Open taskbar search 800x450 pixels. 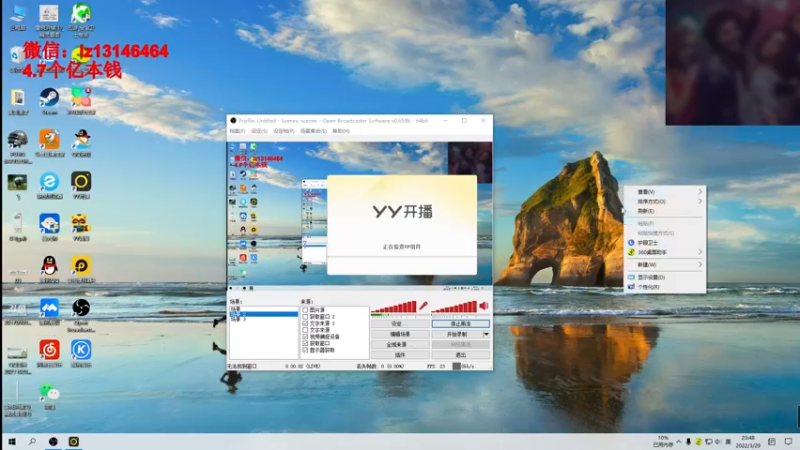(32, 441)
